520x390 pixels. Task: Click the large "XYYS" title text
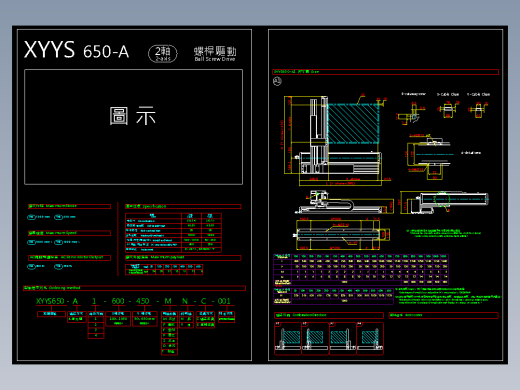click(x=49, y=50)
